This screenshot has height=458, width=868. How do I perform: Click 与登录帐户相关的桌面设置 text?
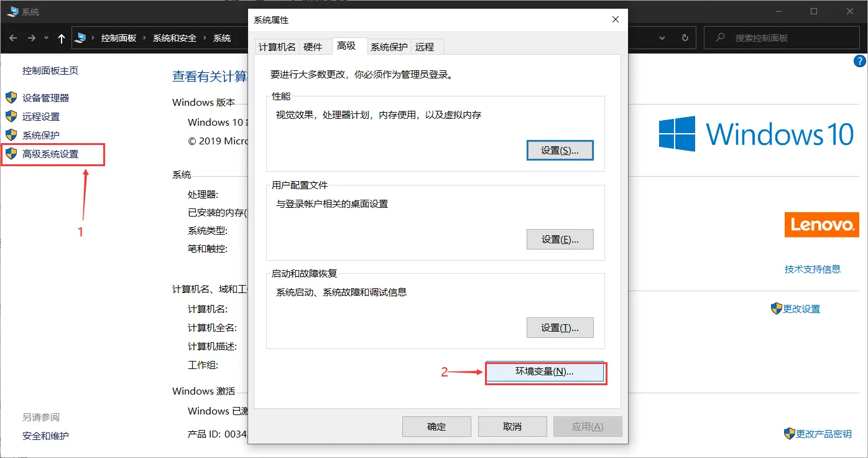[x=332, y=204]
